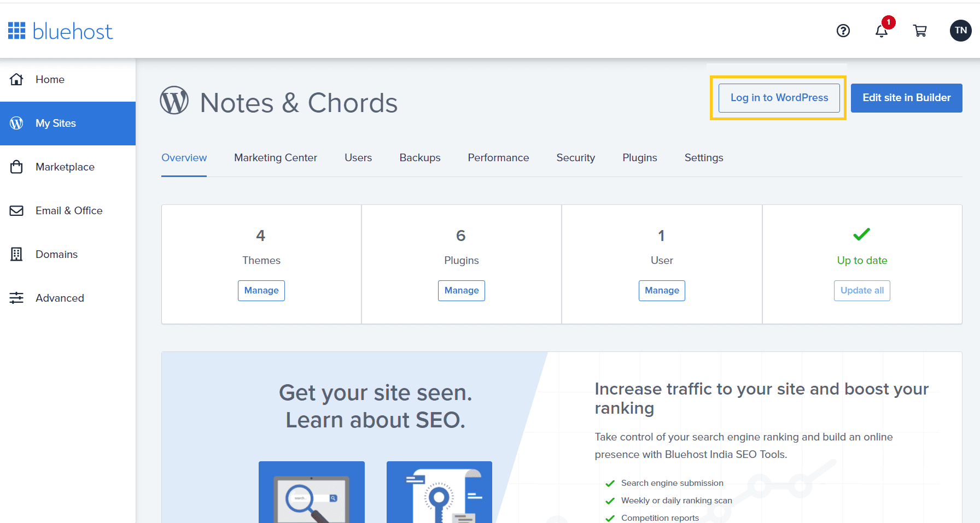980x523 pixels.
Task: Click the Search engine submission item
Action: (x=672, y=483)
